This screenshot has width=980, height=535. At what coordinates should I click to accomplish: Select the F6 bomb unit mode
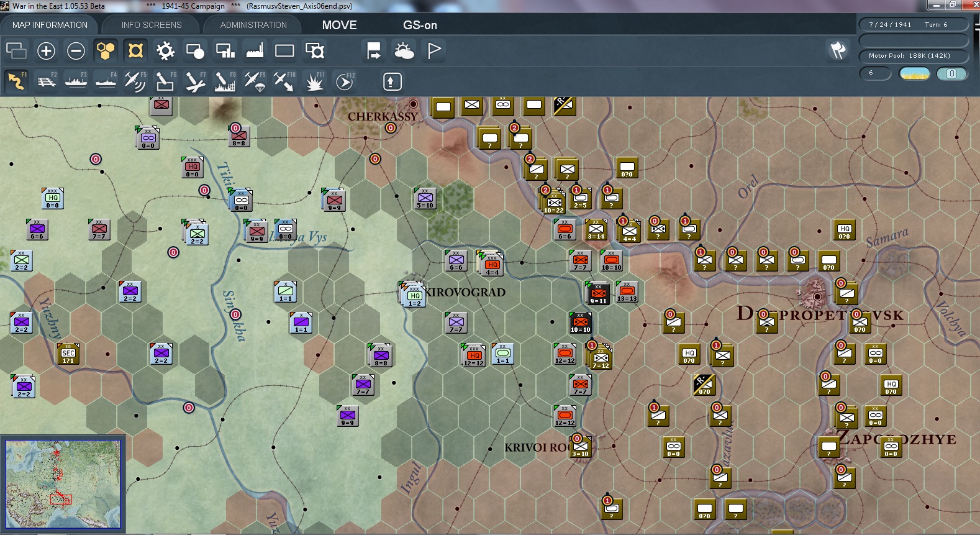pyautogui.click(x=165, y=81)
